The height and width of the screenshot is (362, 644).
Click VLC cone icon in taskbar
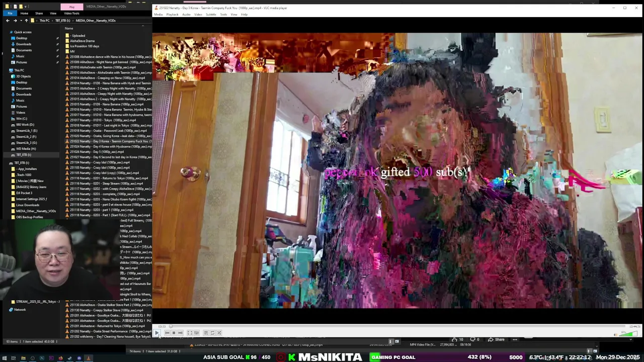tap(89, 358)
